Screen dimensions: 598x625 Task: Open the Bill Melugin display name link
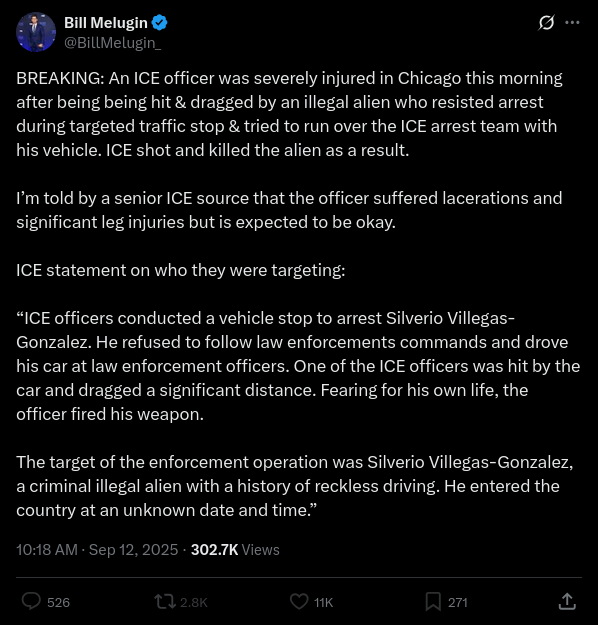106,23
